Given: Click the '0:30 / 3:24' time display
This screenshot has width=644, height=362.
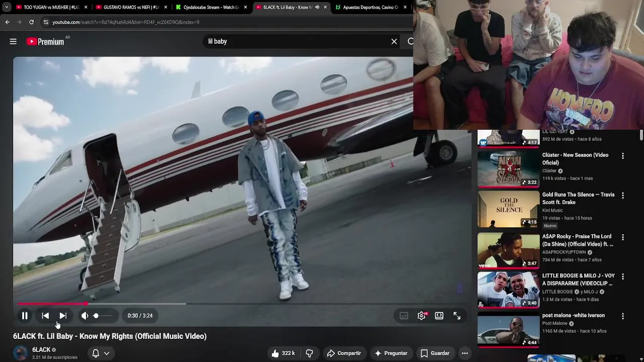Looking at the screenshot, I should [140, 316].
